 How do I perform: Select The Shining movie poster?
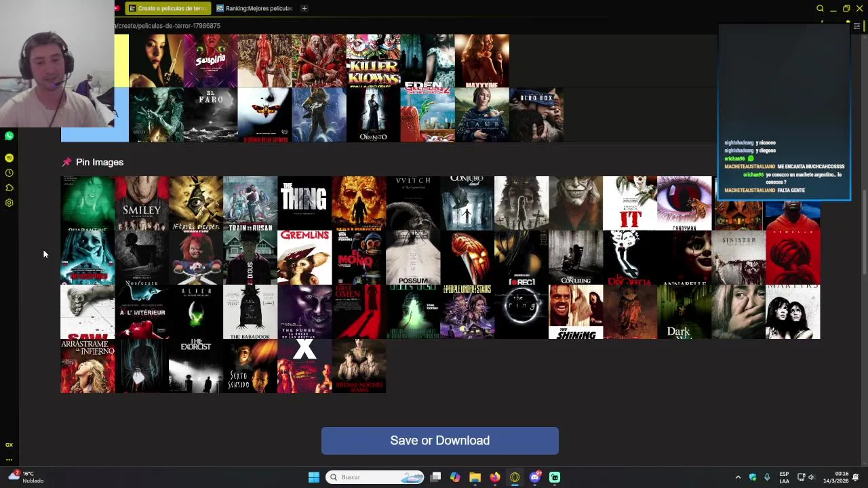coord(576,311)
